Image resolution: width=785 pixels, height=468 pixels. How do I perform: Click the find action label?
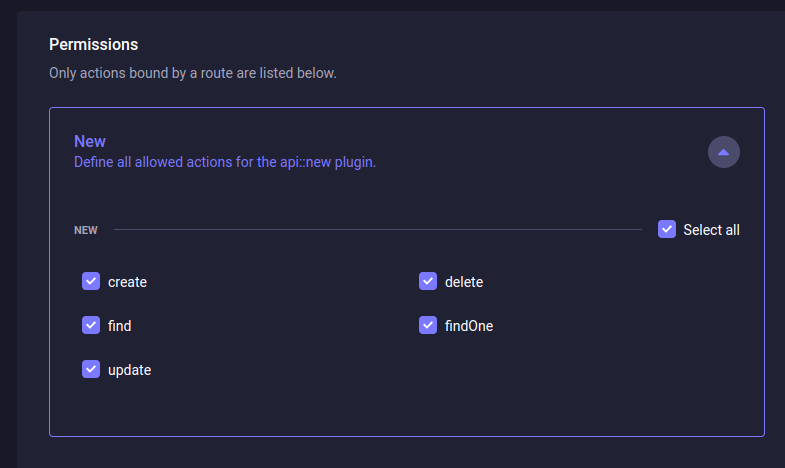point(119,326)
